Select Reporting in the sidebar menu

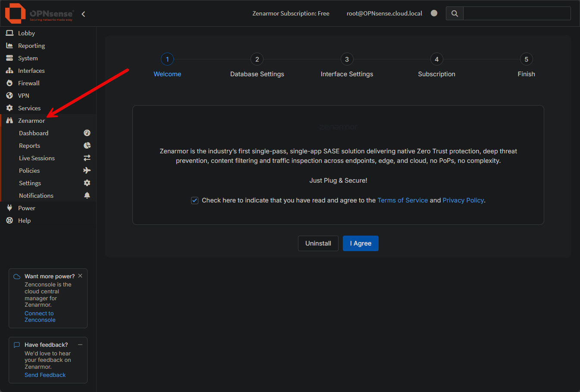(x=32, y=45)
